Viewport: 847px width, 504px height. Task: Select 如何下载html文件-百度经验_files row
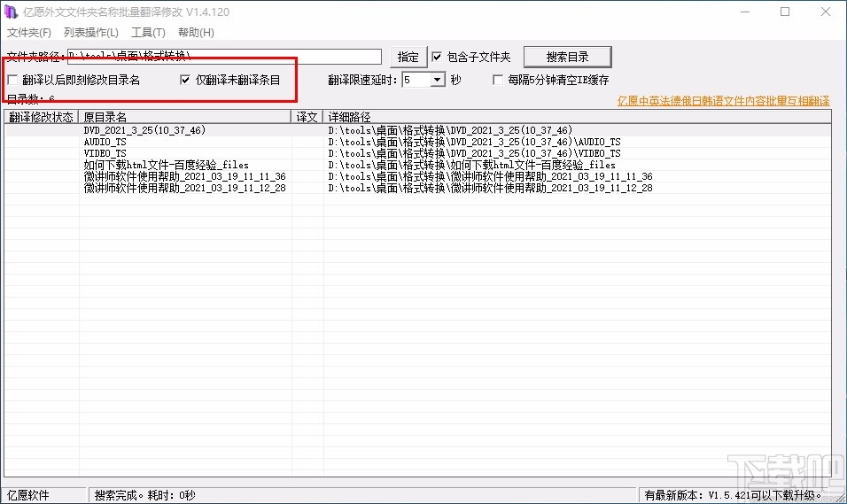click(x=417, y=165)
